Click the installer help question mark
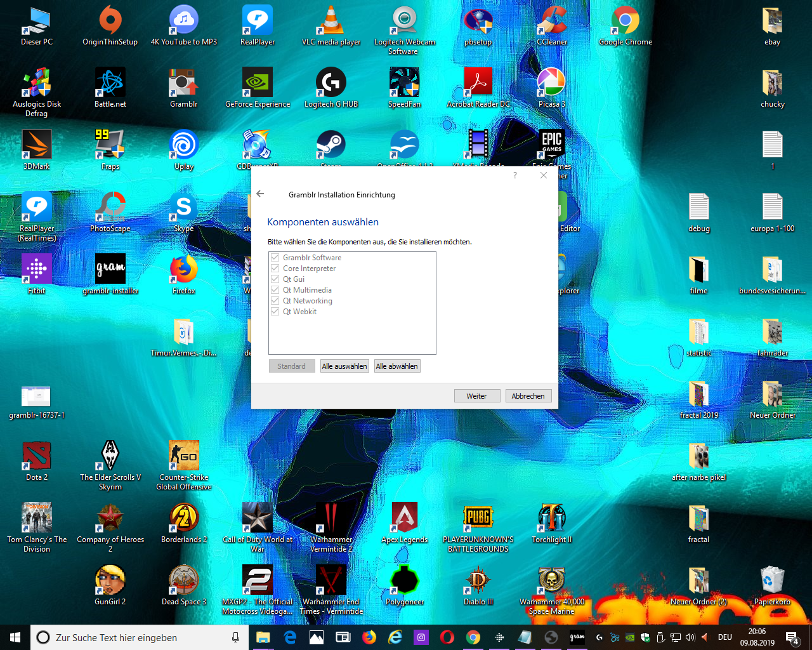 point(515,175)
